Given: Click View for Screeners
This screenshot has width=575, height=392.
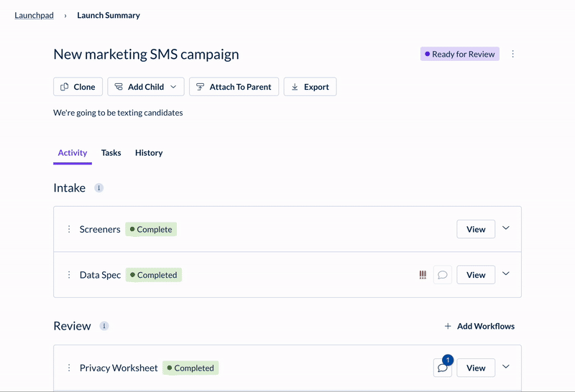Looking at the screenshot, I should (476, 229).
